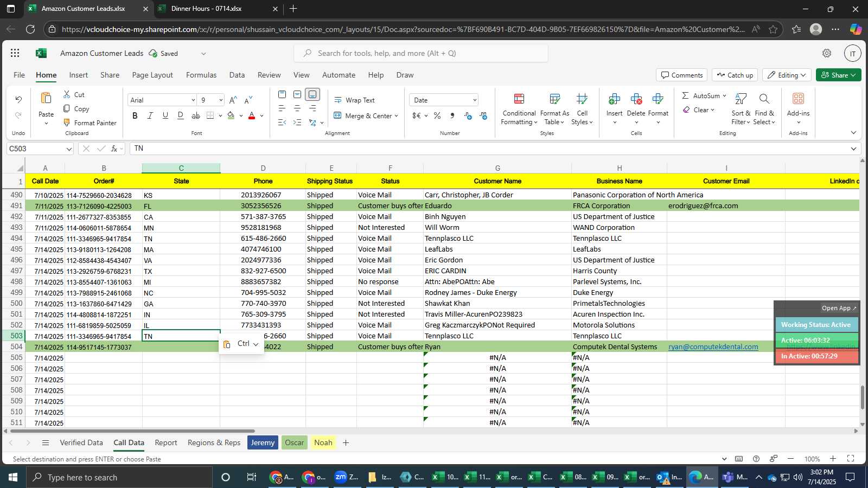Toggle strikethrough formatting
This screenshot has width=868, height=488.
196,115
